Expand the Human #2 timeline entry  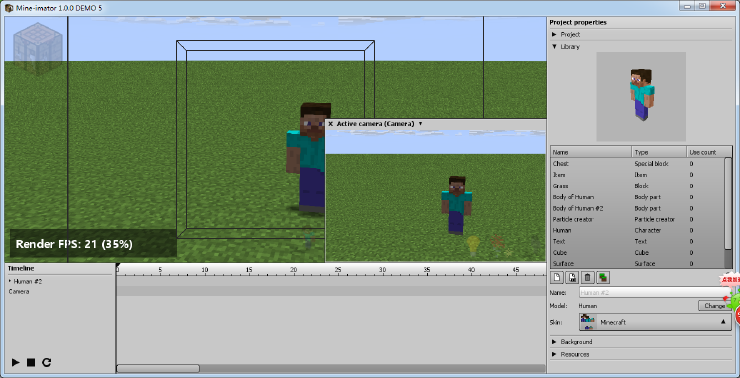tap(10, 281)
